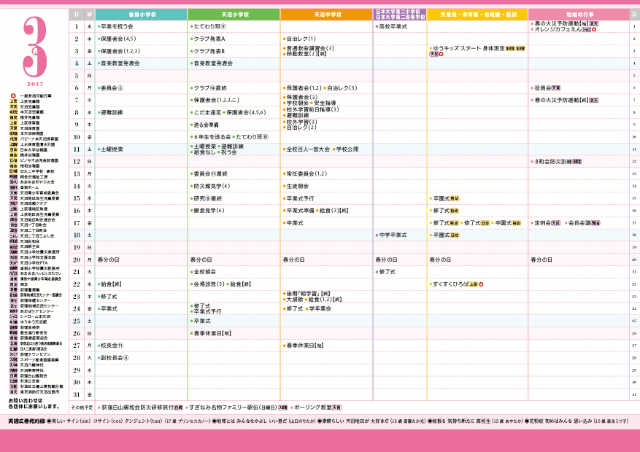Click クラブ発表A on day 2
Screen dimensions: 640x452
pos(210,39)
